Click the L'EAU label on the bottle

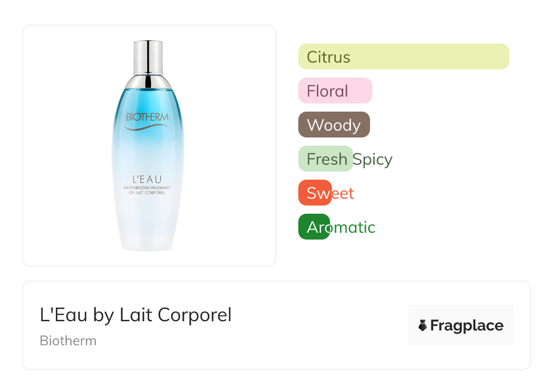click(147, 179)
